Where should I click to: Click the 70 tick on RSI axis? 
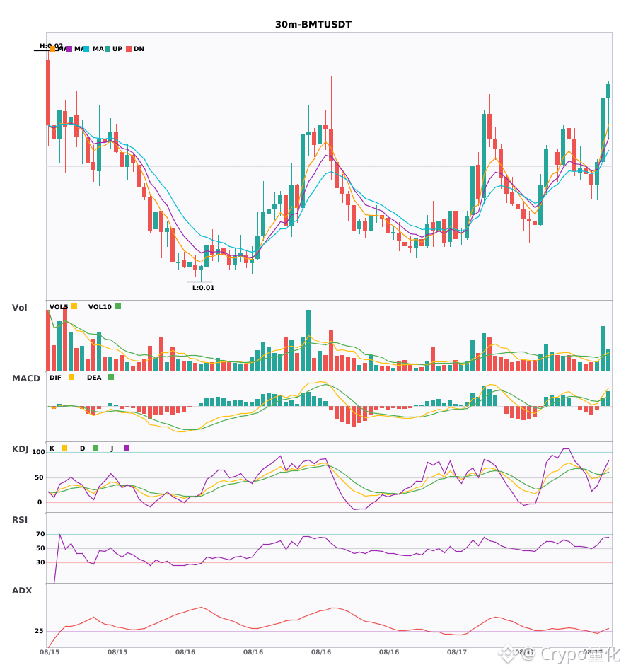coord(40,534)
